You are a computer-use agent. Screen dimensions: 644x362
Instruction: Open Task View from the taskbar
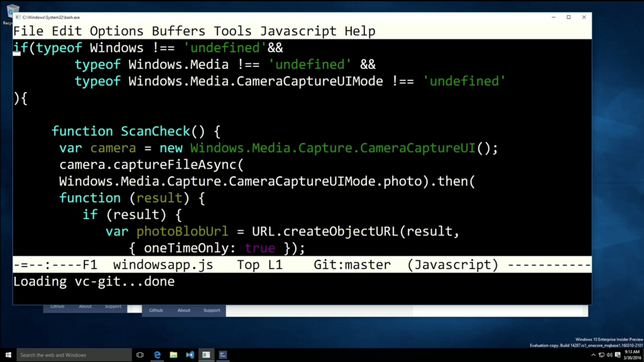tap(140, 355)
